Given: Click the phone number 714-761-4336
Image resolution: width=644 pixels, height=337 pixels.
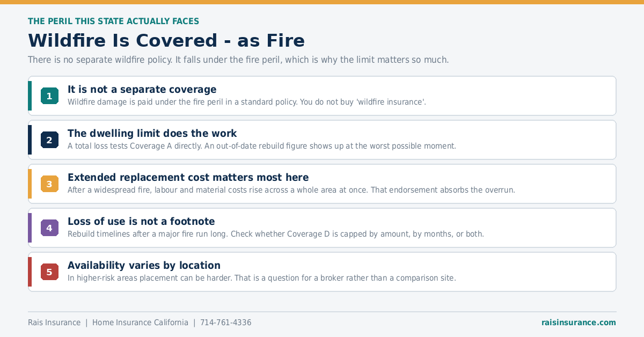Looking at the screenshot, I should pyautogui.click(x=225, y=323).
